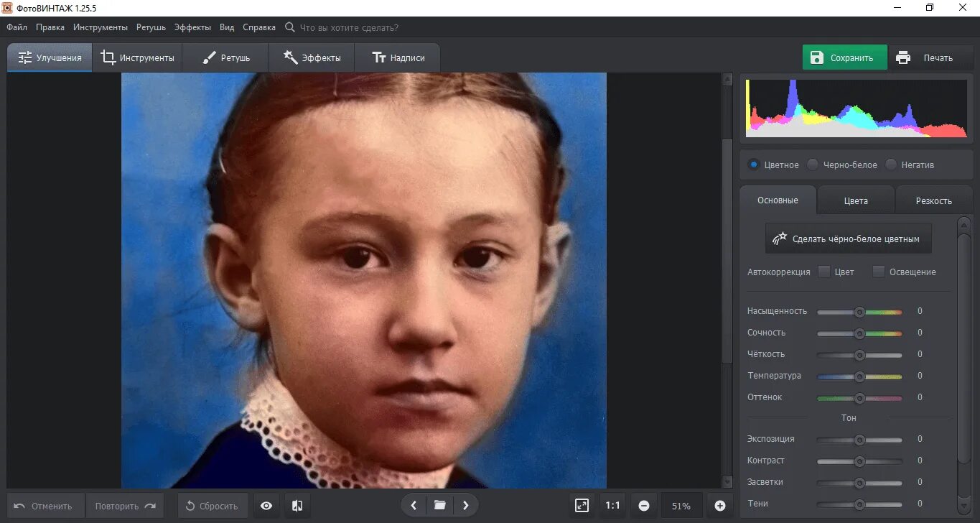Open the Цвета panel tab

(x=856, y=200)
